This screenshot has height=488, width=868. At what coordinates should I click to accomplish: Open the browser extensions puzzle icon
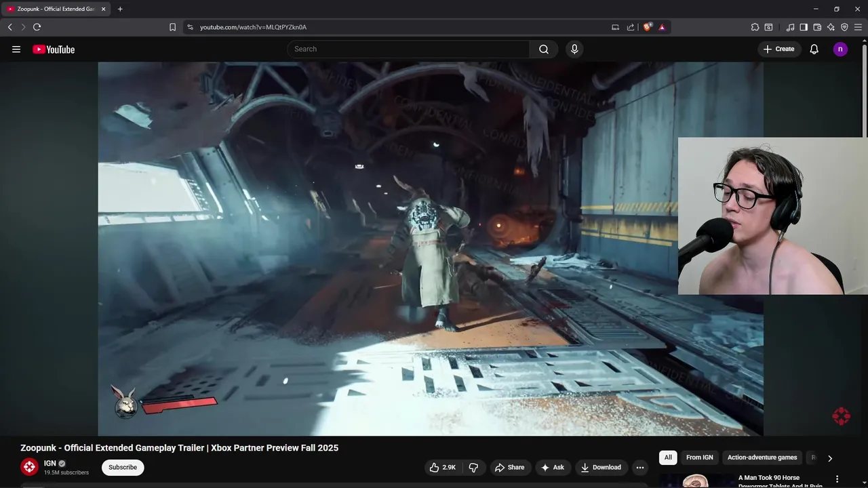pos(755,27)
